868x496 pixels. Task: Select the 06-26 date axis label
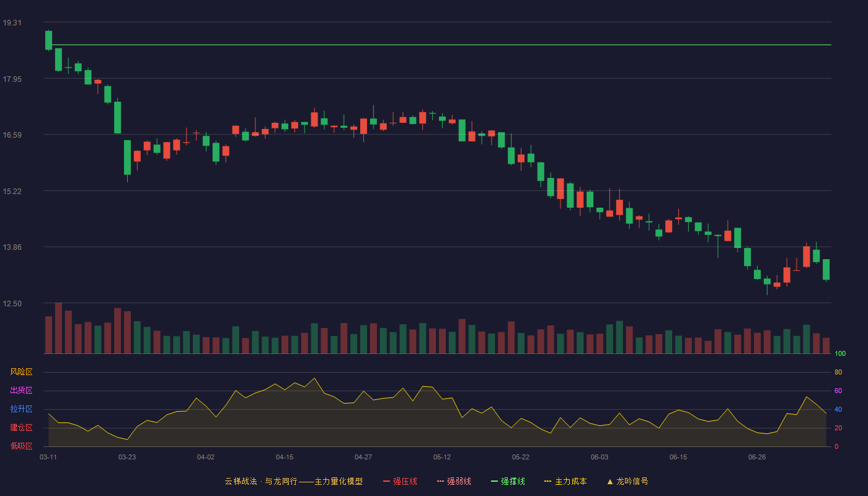[757, 457]
